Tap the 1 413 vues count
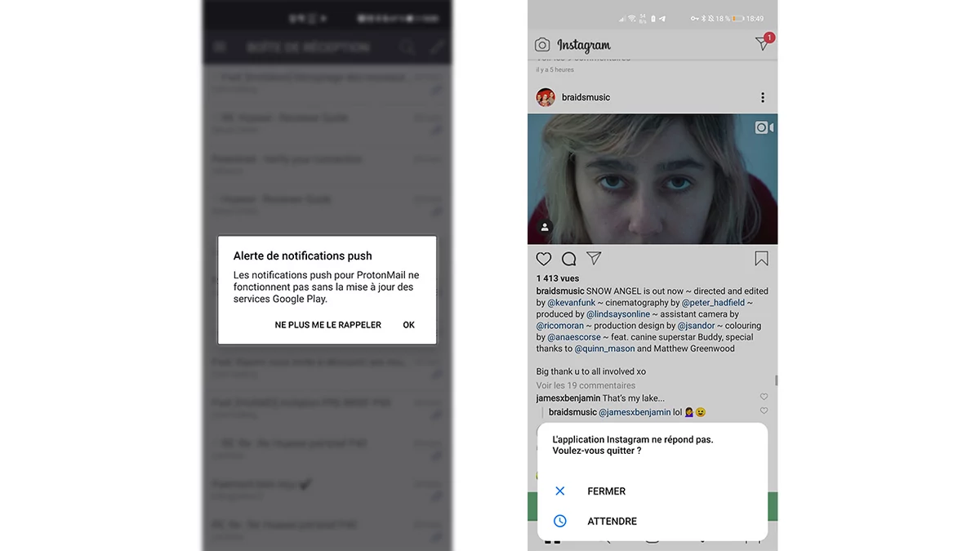The height and width of the screenshot is (551, 980). pos(558,279)
